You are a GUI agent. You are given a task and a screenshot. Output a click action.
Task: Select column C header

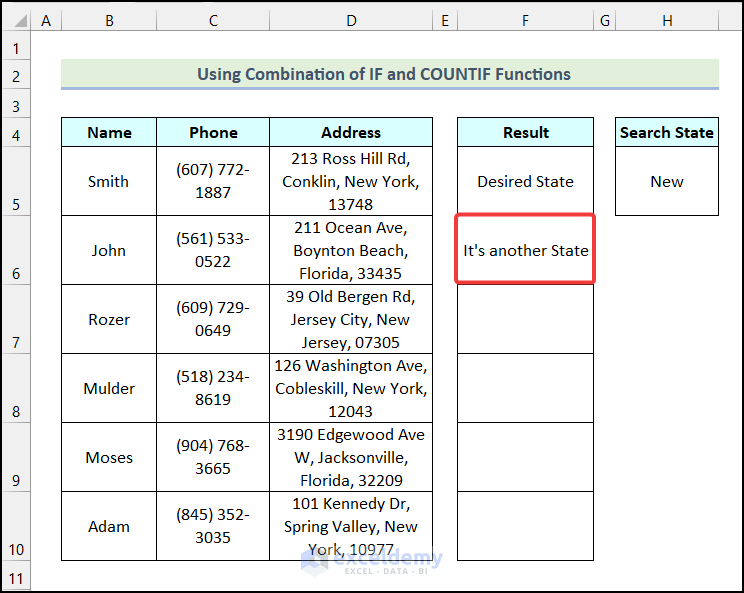coord(213,21)
